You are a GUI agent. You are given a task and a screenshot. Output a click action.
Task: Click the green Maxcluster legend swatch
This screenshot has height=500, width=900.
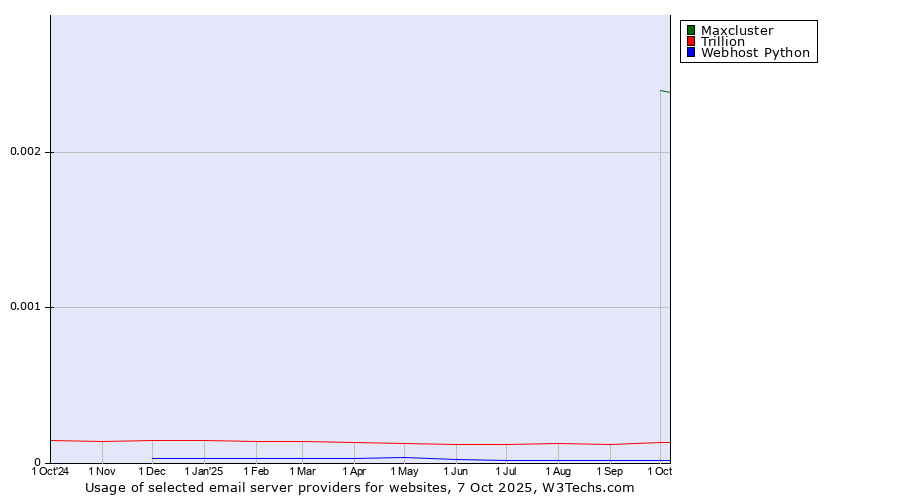point(690,30)
